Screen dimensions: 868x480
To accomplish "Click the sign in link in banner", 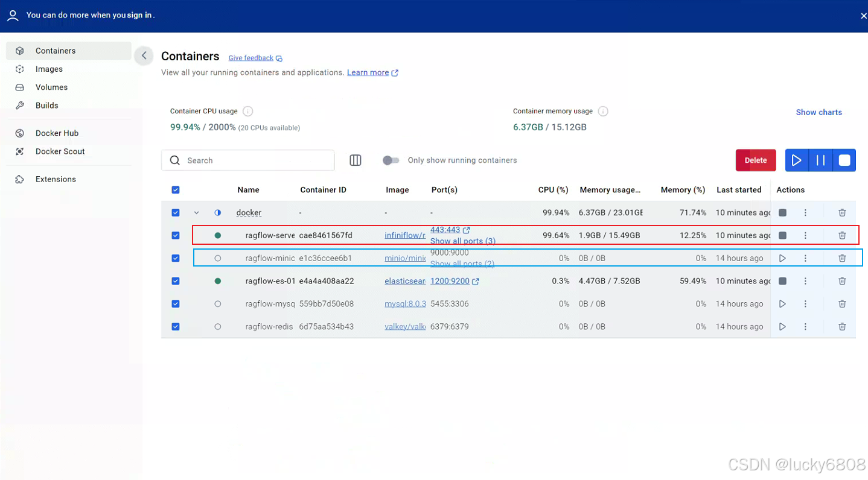I will 139,15.
